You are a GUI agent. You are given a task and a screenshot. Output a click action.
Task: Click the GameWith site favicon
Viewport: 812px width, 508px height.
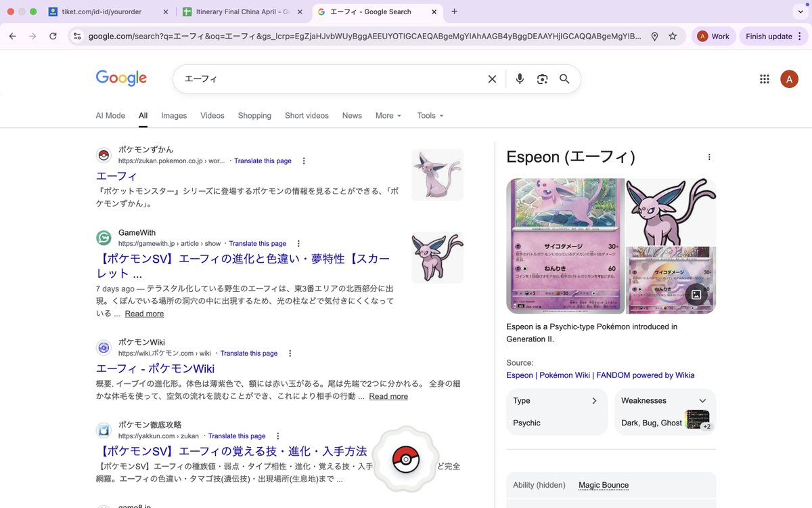pyautogui.click(x=104, y=238)
